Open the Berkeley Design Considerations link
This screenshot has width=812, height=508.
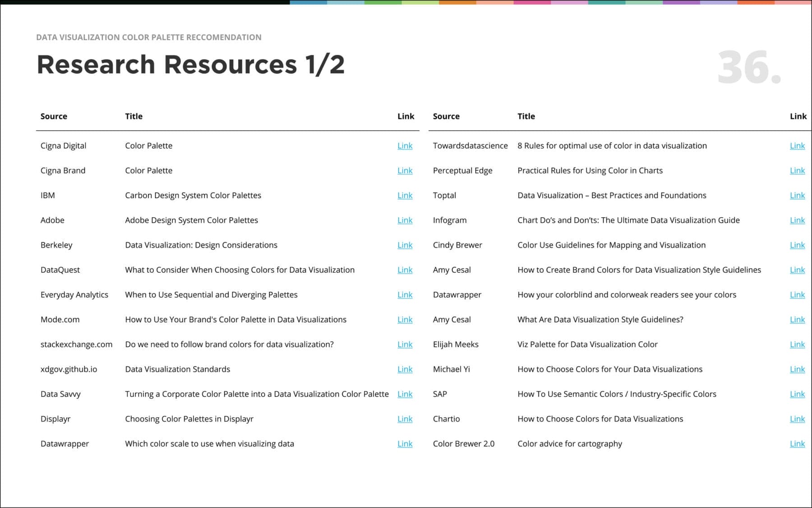tap(405, 245)
